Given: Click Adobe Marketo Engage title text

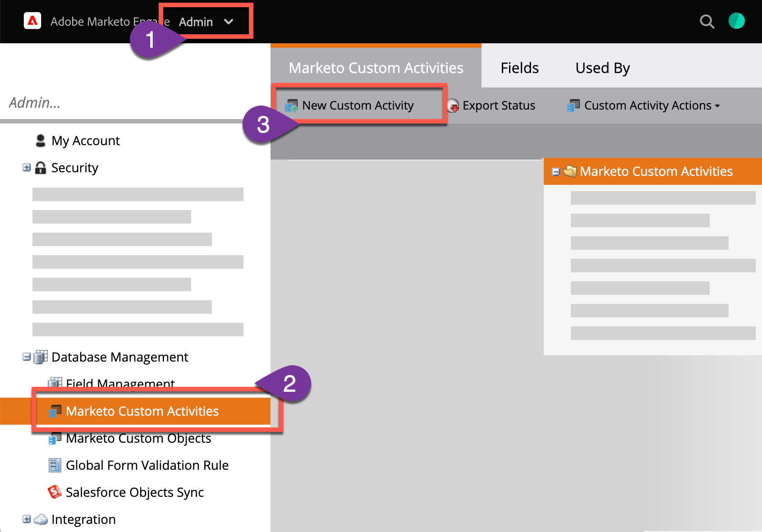Looking at the screenshot, I should tap(110, 22).
